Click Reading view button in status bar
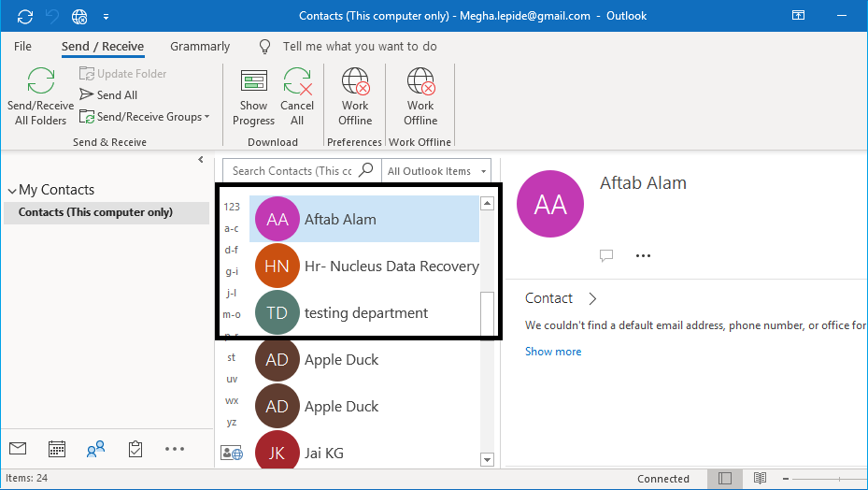 click(x=760, y=478)
